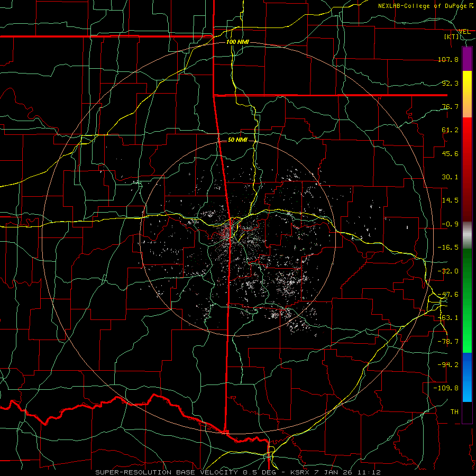The height and width of the screenshot is (476, 476).
Task: Click the -0.9 velocity scale value
Action: pos(450,224)
